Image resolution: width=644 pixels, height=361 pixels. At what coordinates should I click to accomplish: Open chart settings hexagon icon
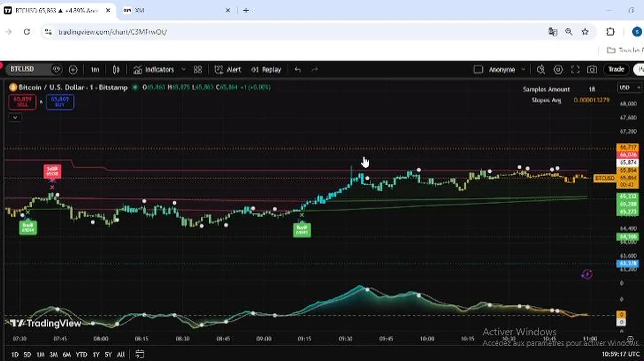558,70
